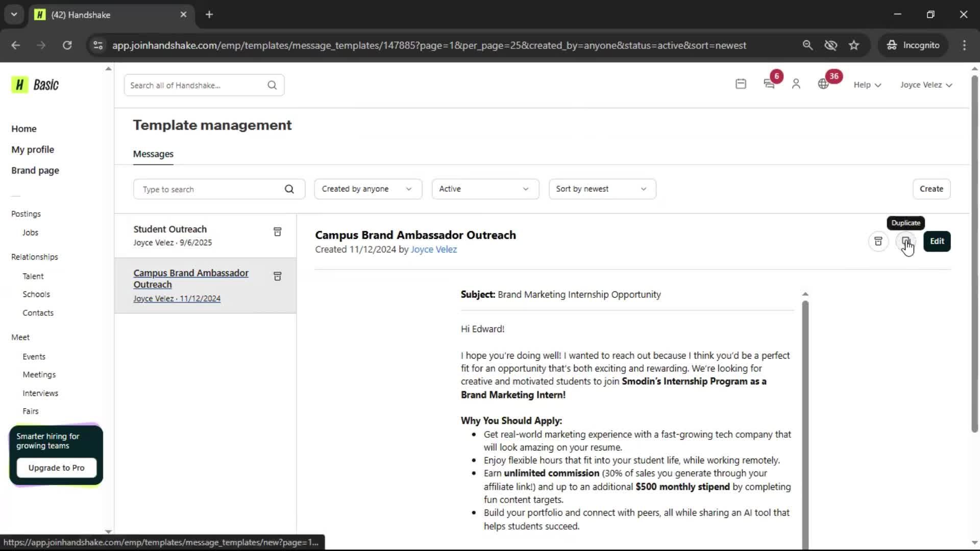Image resolution: width=980 pixels, height=551 pixels.
Task: Click the magnifier in Search all of Handshake
Action: pos(272,85)
